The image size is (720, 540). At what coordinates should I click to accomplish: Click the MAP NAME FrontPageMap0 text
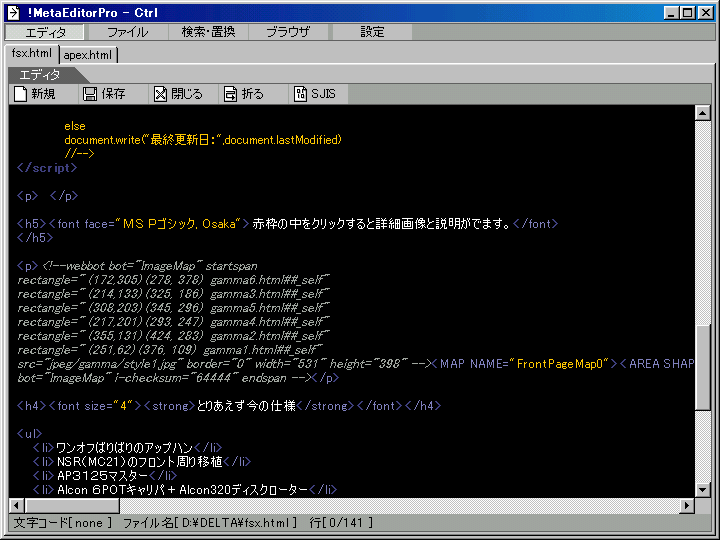pyautogui.click(x=524, y=364)
